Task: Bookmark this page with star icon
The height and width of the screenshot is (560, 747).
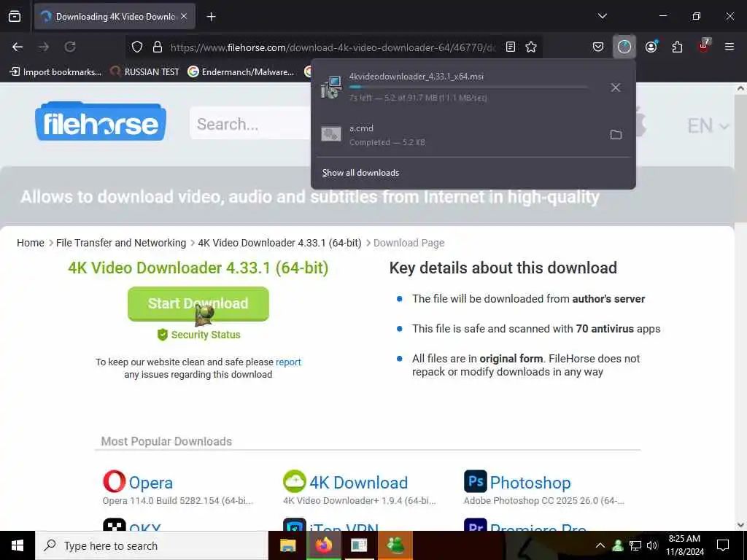Action: coord(531,47)
